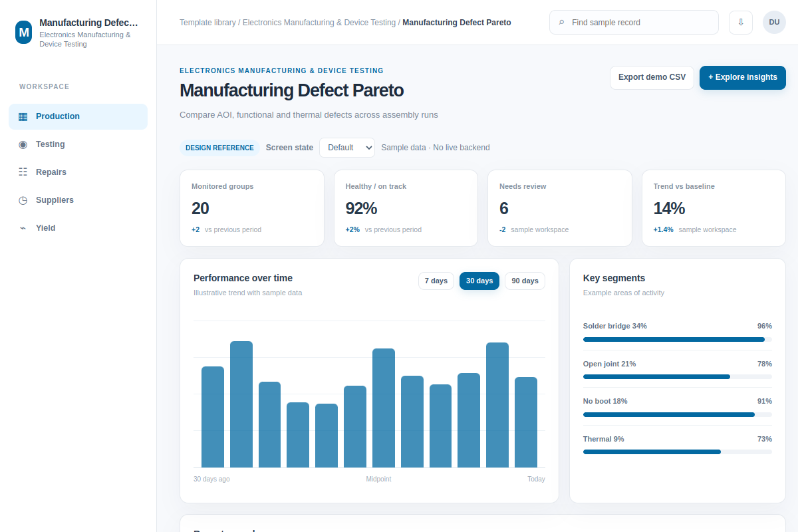
Task: Click the 'No boot 18%' label
Action: coord(605,401)
